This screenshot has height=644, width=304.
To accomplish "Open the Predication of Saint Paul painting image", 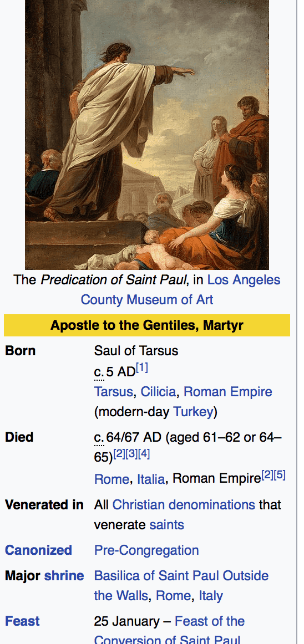I will point(147,135).
